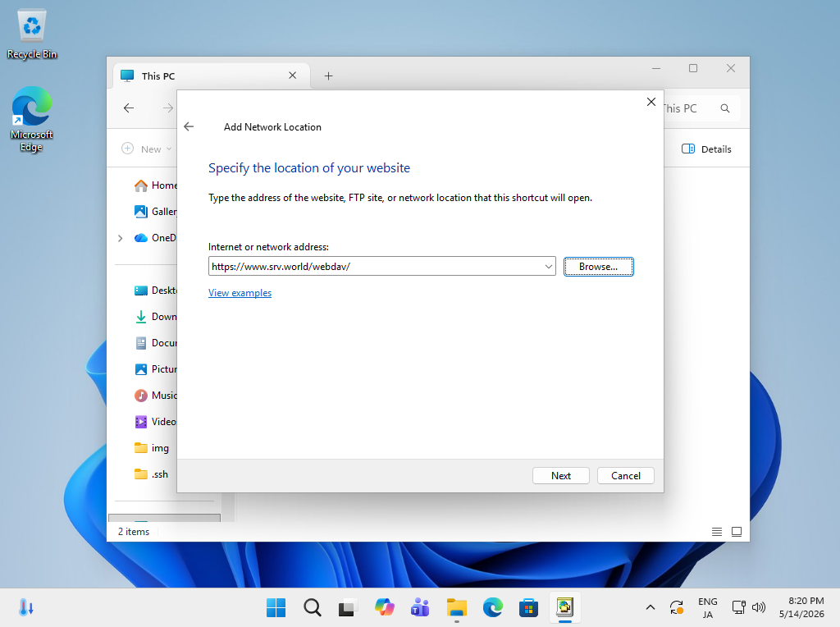Open the Documents folder in sidebar

(156, 343)
